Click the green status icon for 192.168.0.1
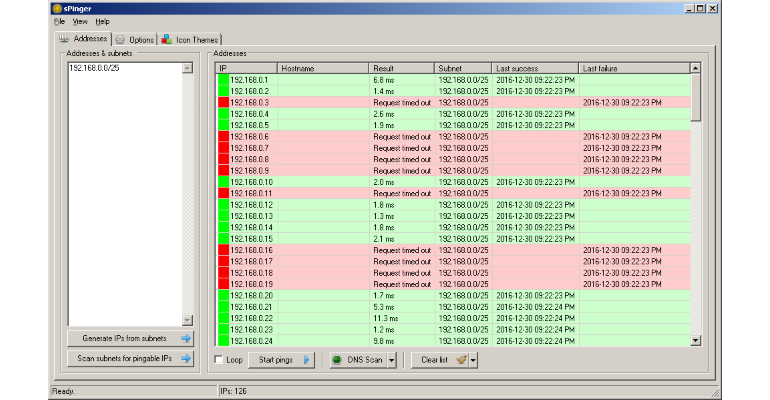 pyautogui.click(x=223, y=80)
